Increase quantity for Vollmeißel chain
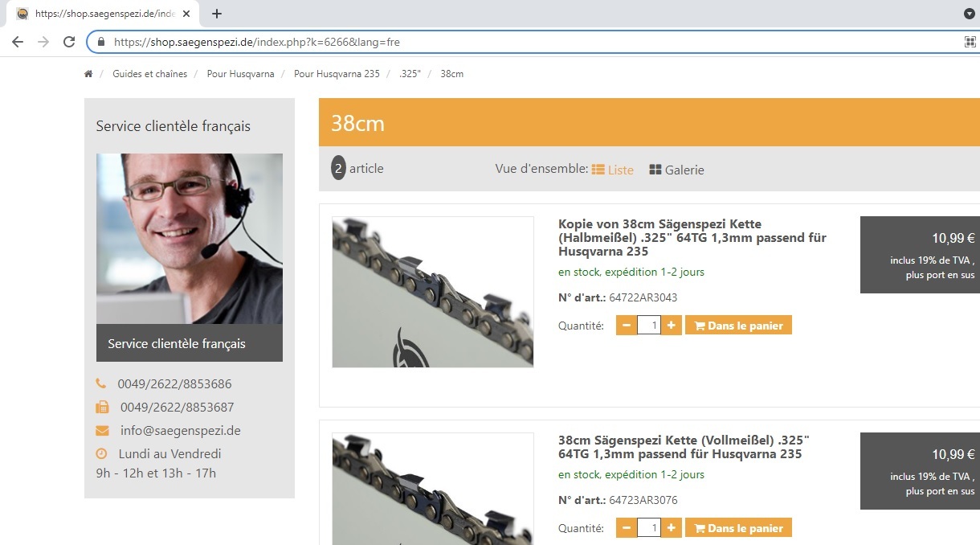980x545 pixels. [x=672, y=528]
